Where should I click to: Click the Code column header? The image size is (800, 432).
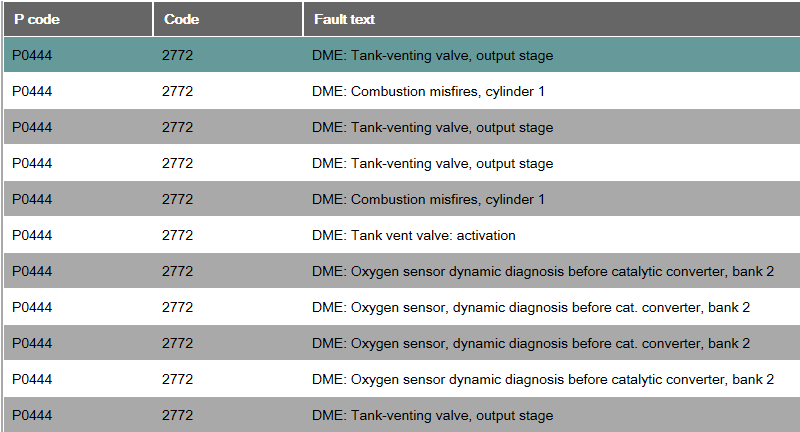click(228, 19)
